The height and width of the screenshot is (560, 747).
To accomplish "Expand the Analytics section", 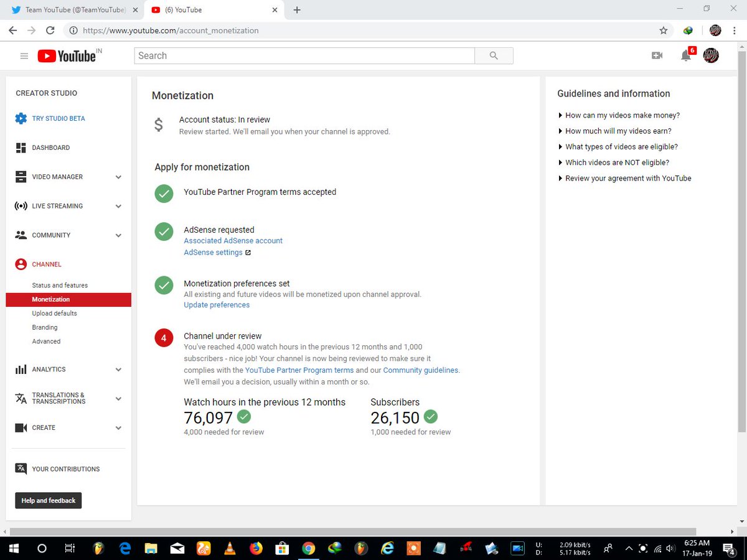I will [x=118, y=370].
